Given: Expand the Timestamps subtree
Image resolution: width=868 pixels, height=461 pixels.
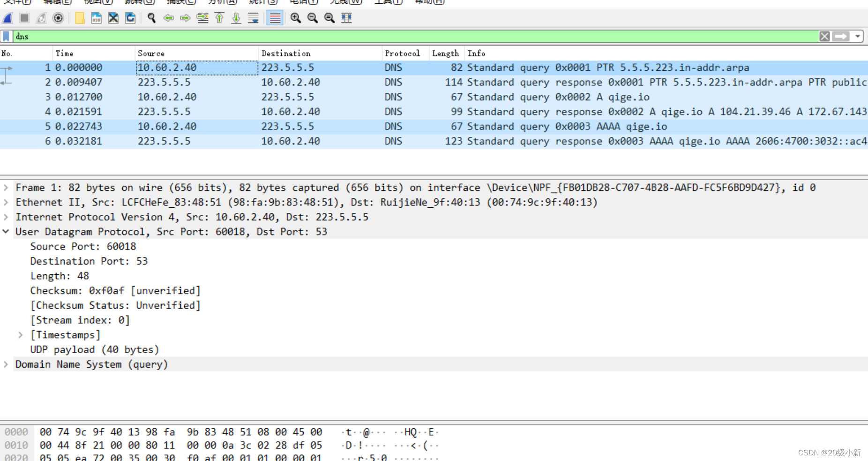Looking at the screenshot, I should (21, 335).
